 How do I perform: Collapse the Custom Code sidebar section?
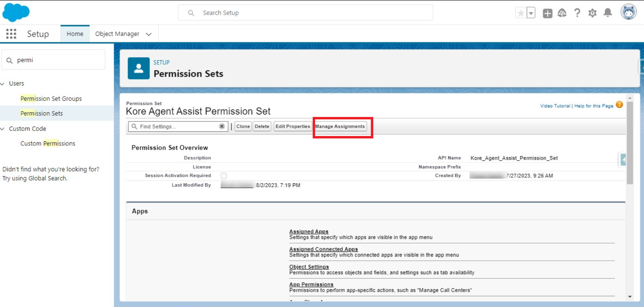[x=3, y=129]
